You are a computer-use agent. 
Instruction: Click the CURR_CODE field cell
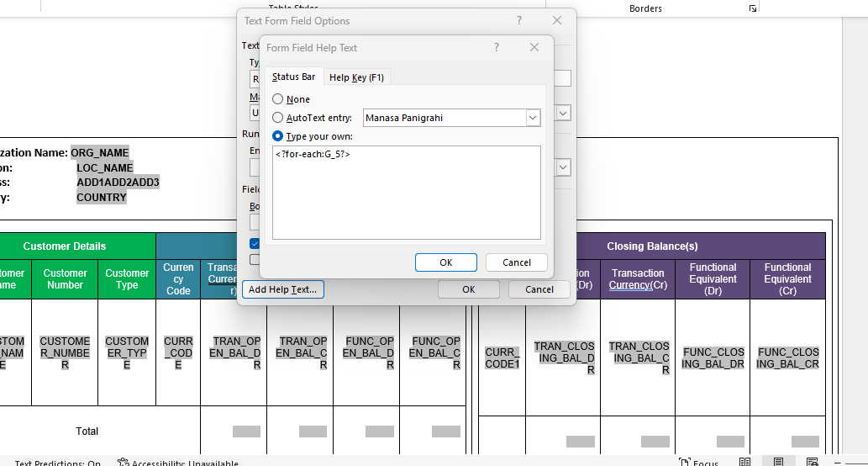[x=178, y=352]
